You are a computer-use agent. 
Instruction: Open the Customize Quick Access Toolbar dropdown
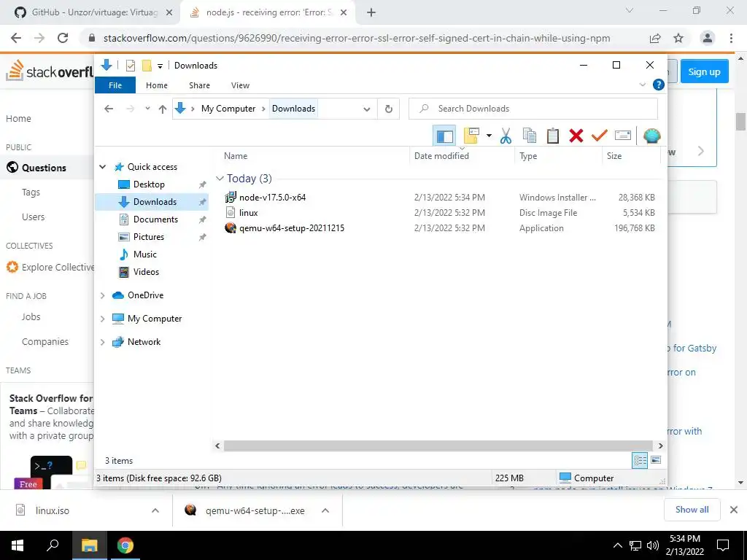point(160,66)
